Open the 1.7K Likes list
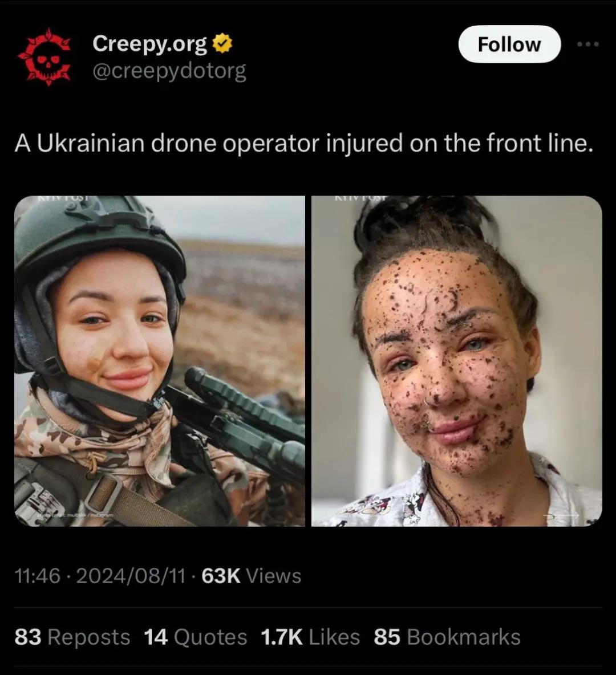The width and height of the screenshot is (616, 675). 310,637
